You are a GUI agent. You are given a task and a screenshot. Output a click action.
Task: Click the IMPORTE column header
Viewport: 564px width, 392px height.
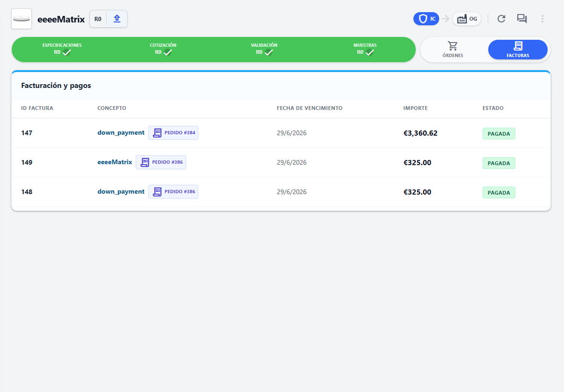coord(416,108)
